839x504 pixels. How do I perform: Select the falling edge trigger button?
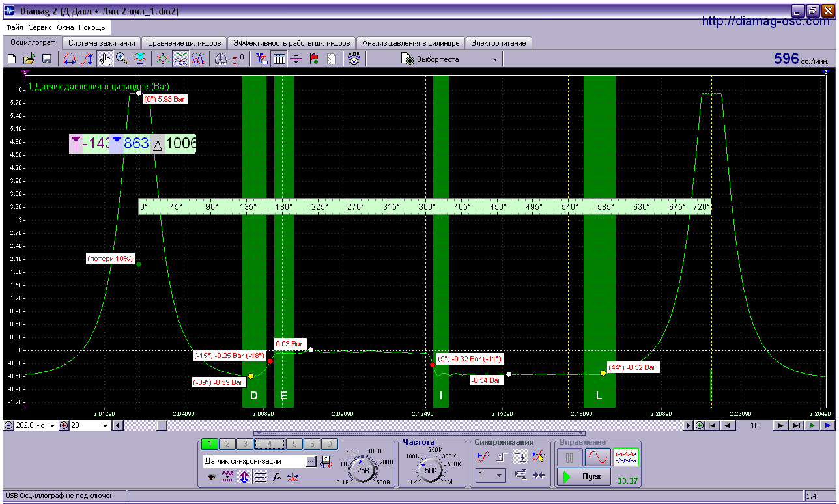(520, 457)
